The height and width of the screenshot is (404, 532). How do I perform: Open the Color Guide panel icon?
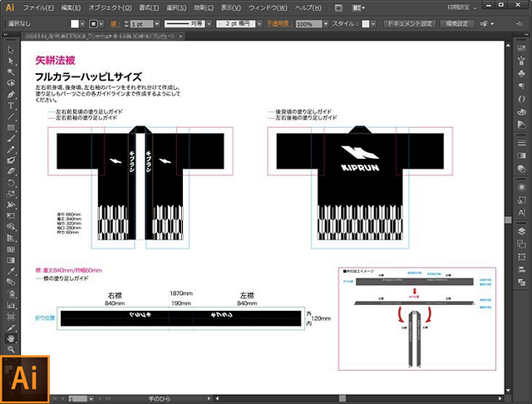pyautogui.click(x=521, y=125)
